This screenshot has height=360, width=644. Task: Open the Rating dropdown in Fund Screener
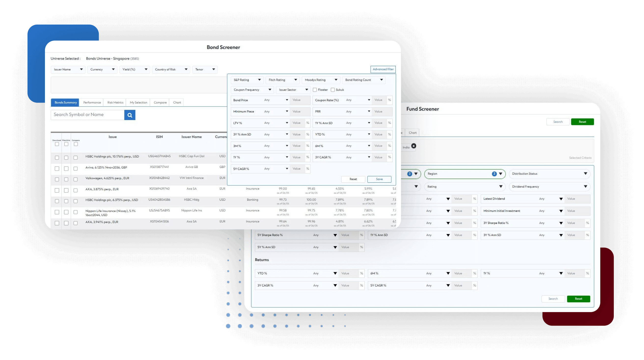[465, 187]
